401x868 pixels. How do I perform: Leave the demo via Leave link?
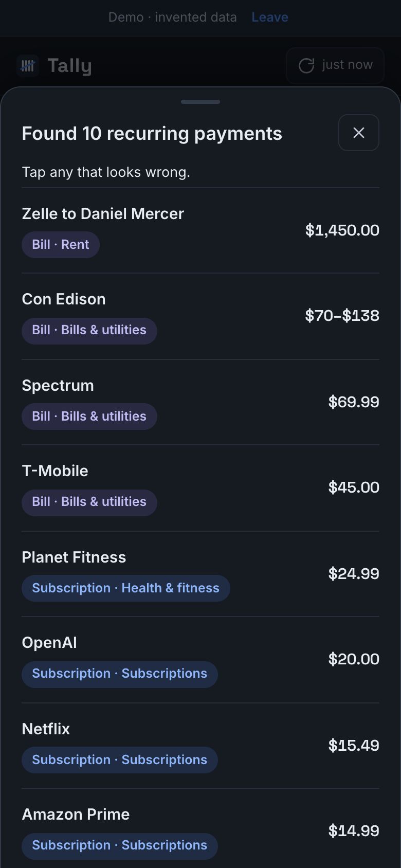pyautogui.click(x=270, y=17)
